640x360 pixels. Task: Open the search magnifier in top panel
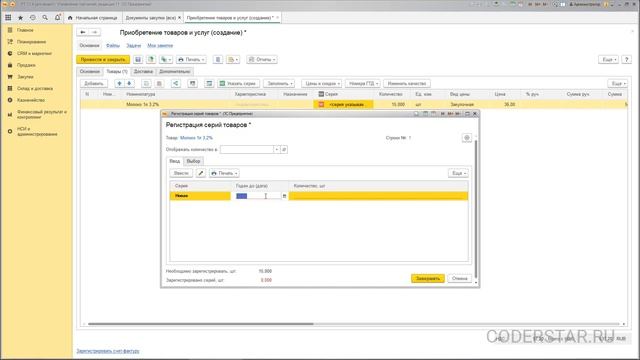click(45, 18)
